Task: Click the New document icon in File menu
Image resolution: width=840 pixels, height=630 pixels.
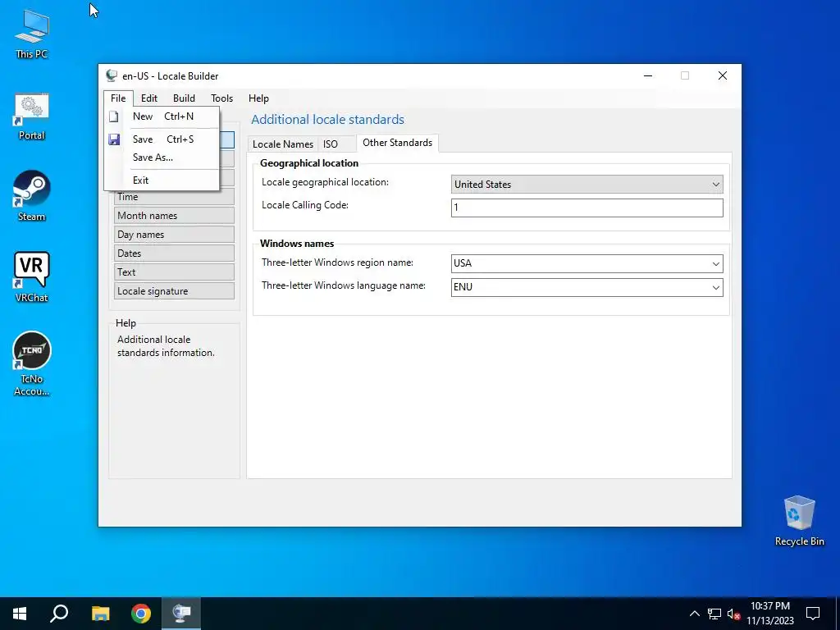Action: [113, 116]
